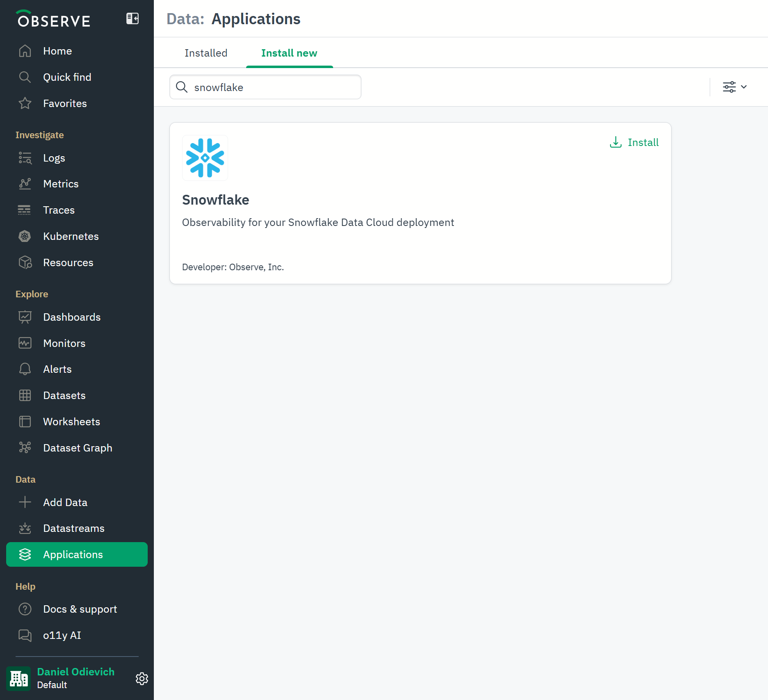The image size is (768, 700).
Task: Open the Snowflake card title
Action: coord(216,200)
